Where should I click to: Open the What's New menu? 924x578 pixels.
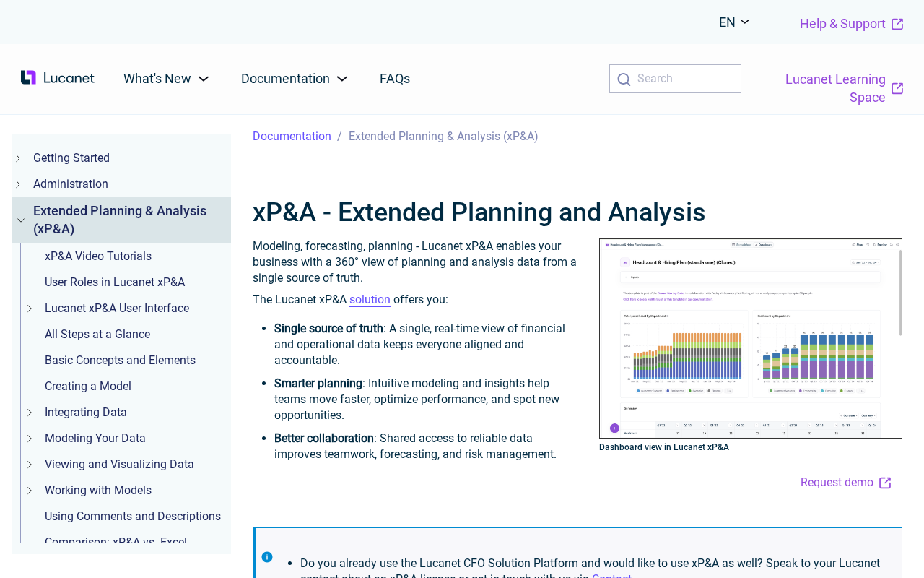[x=166, y=79]
